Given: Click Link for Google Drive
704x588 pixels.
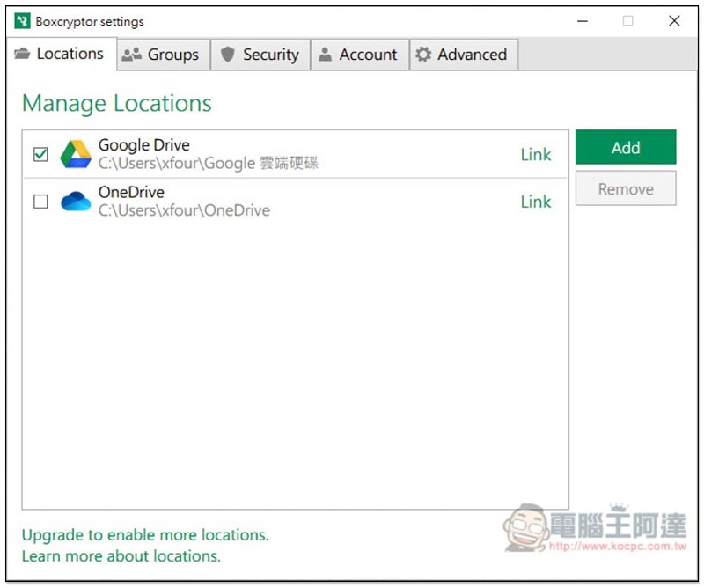Looking at the screenshot, I should point(535,155).
